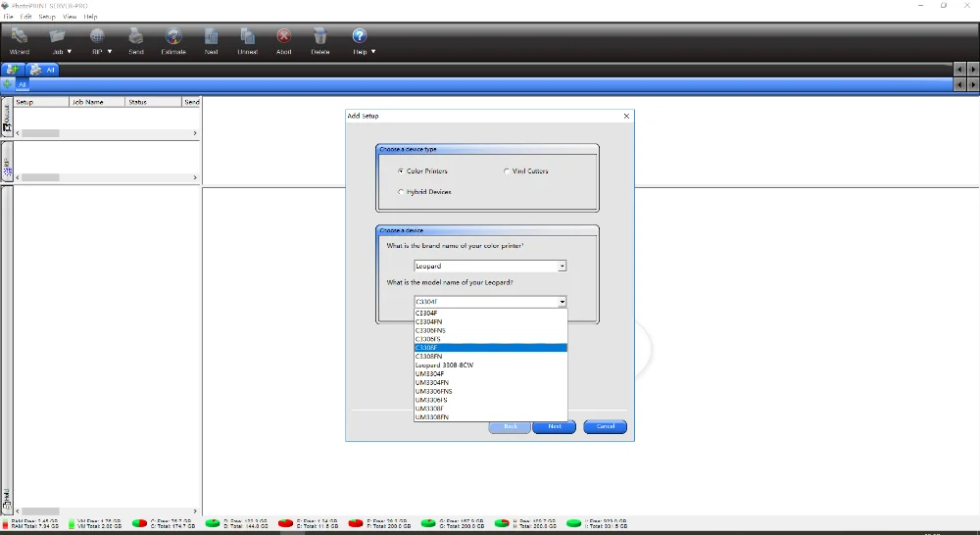Open the RIP toolbar dropdown arrow
The image size is (980, 535).
110,52
